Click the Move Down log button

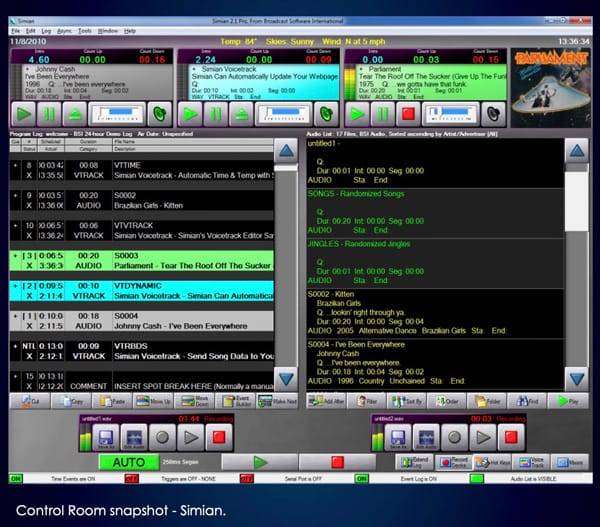coord(194,401)
